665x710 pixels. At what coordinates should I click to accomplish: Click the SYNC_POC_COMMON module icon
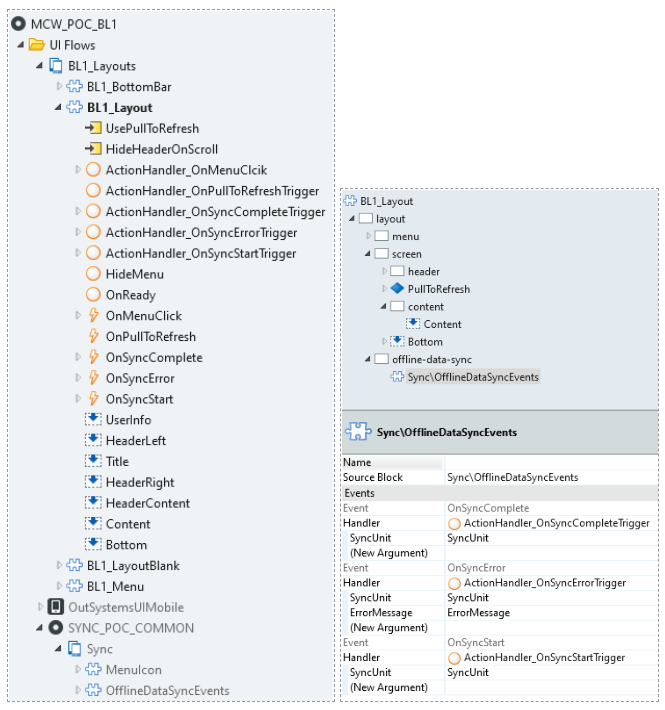(56, 628)
